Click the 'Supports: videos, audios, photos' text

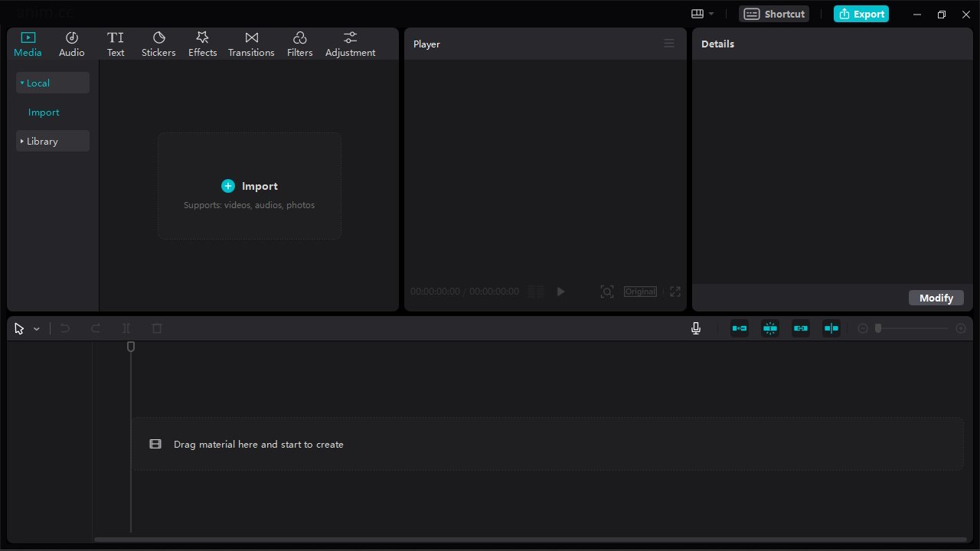pos(250,205)
